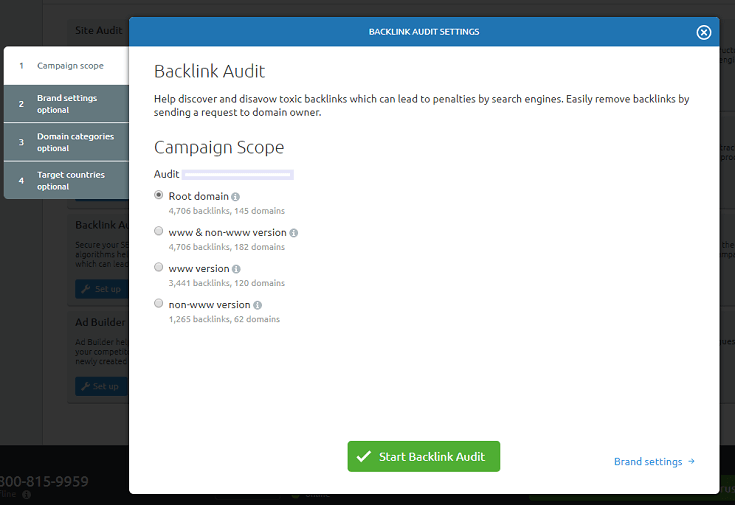Choose the www version radio option
The image size is (735, 505).
[x=158, y=267]
